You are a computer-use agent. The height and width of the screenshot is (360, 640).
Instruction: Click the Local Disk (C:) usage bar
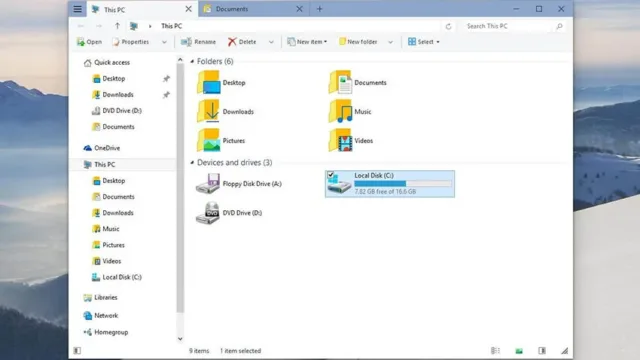pos(403,184)
